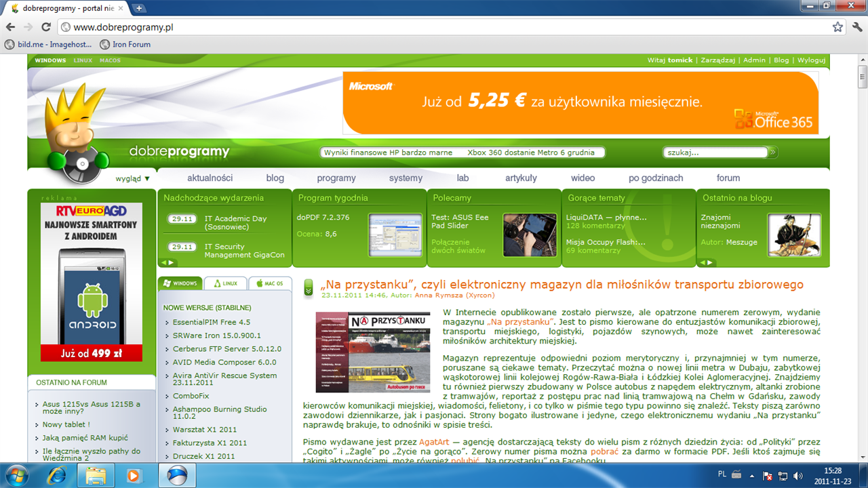Open Windows Start menu
This screenshot has height=488, width=868.
click(16, 475)
